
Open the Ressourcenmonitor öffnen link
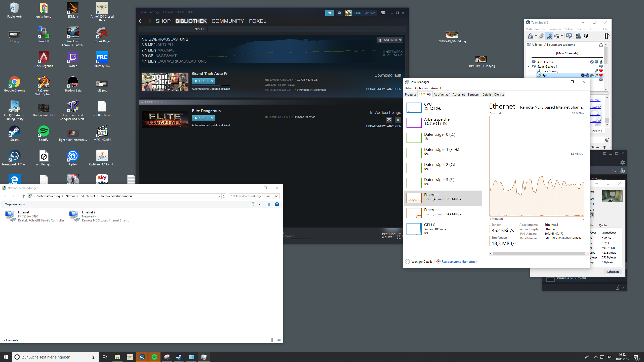coord(459,262)
